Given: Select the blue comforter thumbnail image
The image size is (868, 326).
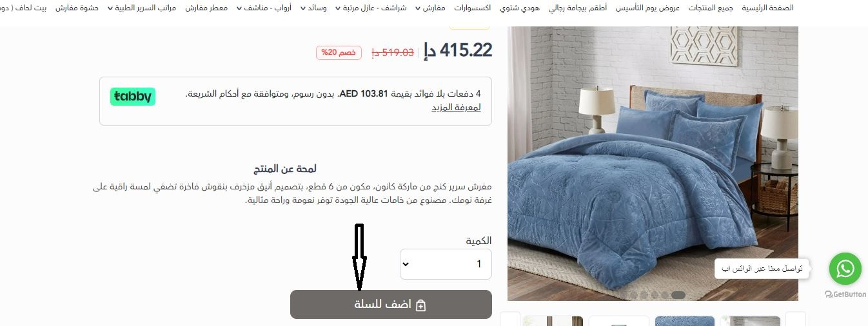Looking at the screenshot, I should [x=685, y=321].
